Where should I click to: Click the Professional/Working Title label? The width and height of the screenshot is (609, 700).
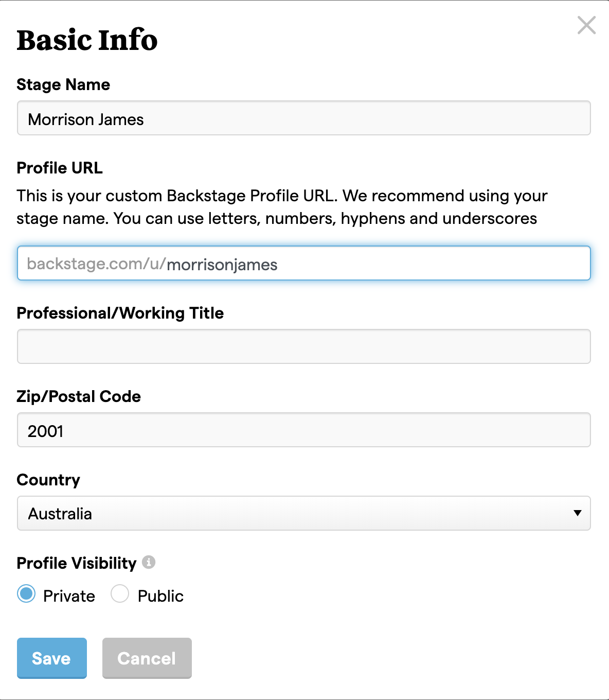coord(120,313)
